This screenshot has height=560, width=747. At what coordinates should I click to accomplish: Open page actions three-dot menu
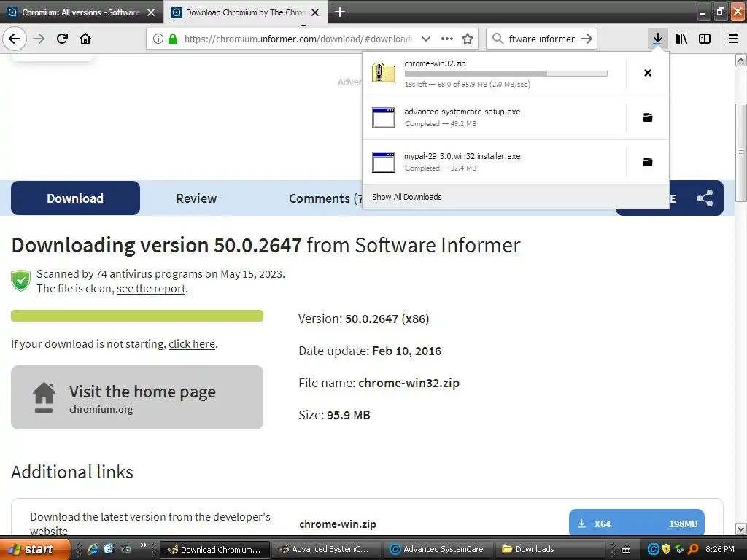pos(447,39)
